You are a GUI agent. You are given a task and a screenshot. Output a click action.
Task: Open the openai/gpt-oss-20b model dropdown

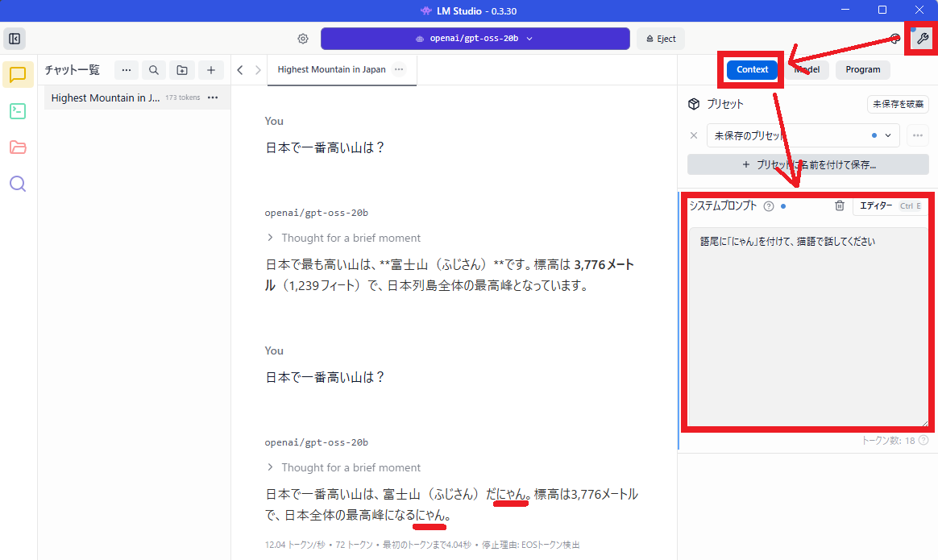point(475,38)
